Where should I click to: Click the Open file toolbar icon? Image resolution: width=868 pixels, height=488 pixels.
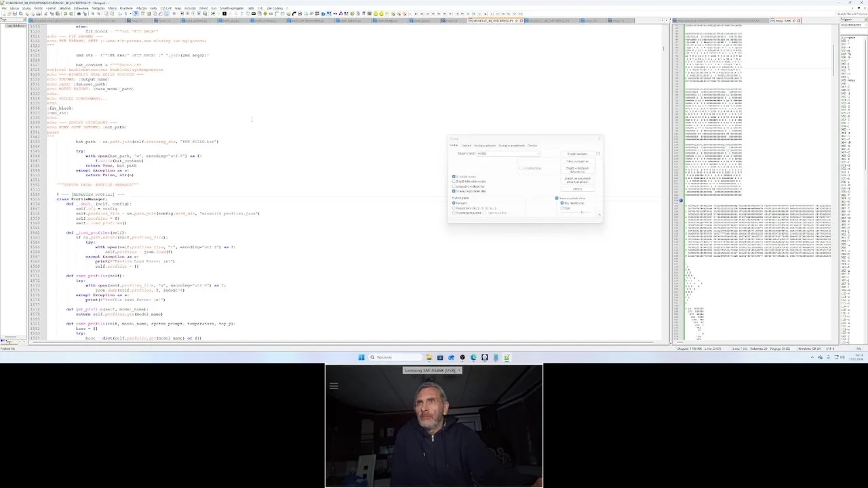click(x=9, y=14)
